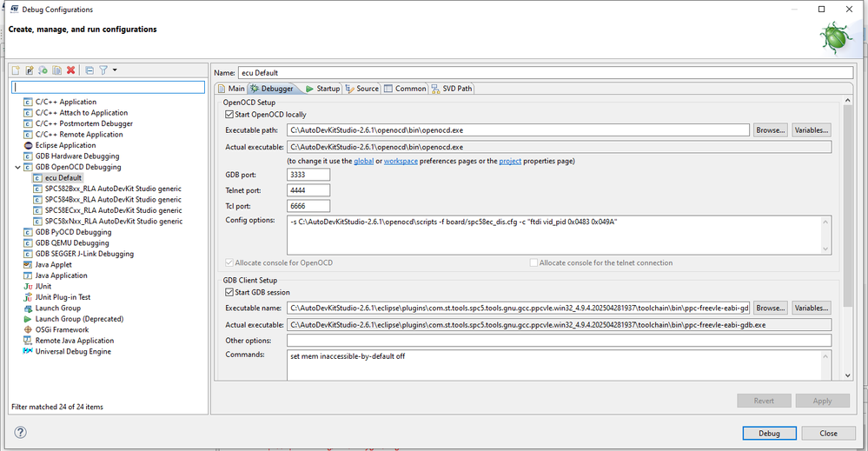Click the C/C++ Remote Application icon
Viewport: 868px width, 451px height.
28,135
